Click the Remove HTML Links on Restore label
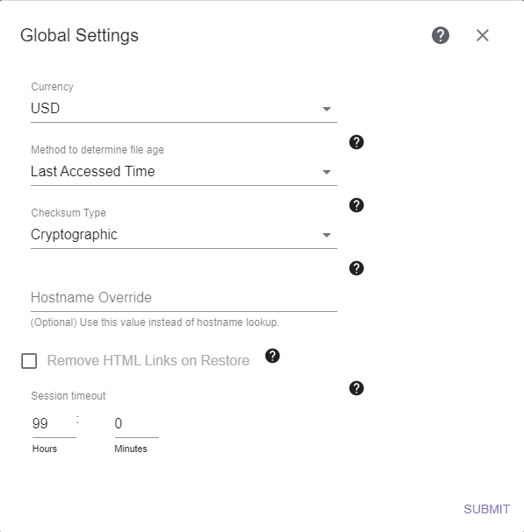The height and width of the screenshot is (532, 524). (148, 360)
